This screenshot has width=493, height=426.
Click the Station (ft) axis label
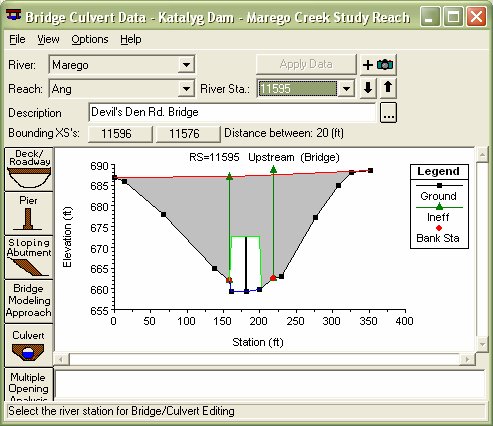click(258, 342)
